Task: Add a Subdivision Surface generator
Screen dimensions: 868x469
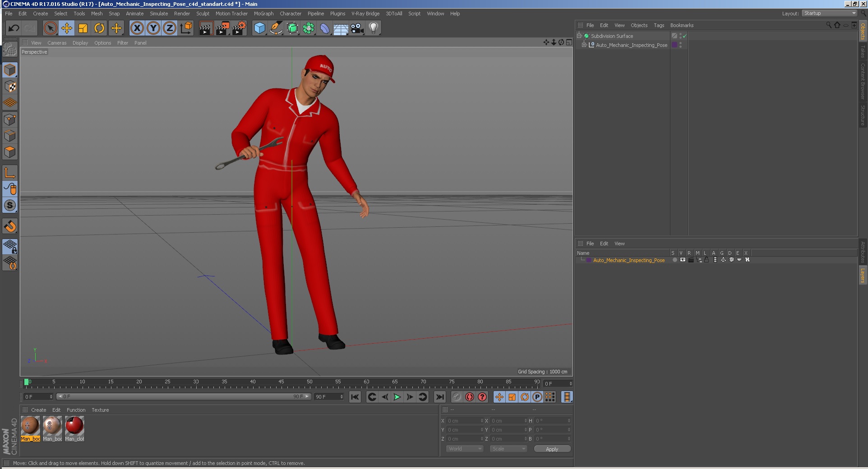Action: (292, 28)
